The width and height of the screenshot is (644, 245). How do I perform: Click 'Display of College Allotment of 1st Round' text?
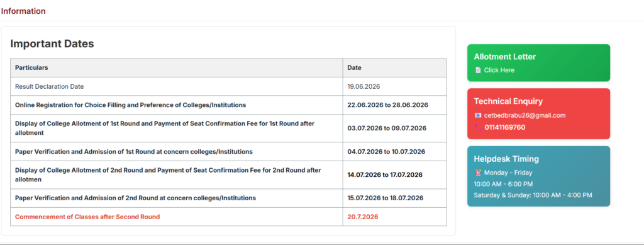tap(165, 128)
